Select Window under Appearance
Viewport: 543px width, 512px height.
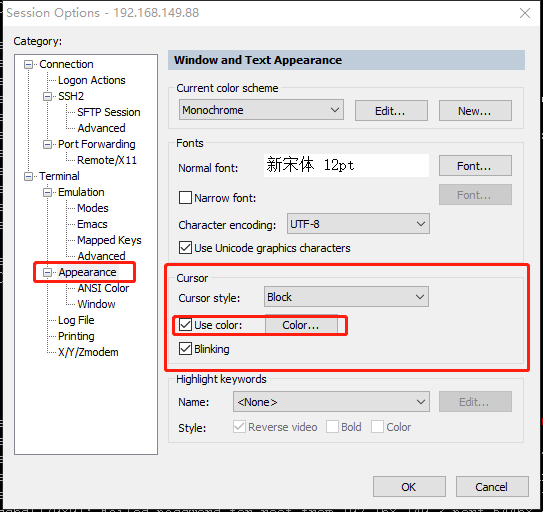(x=97, y=304)
